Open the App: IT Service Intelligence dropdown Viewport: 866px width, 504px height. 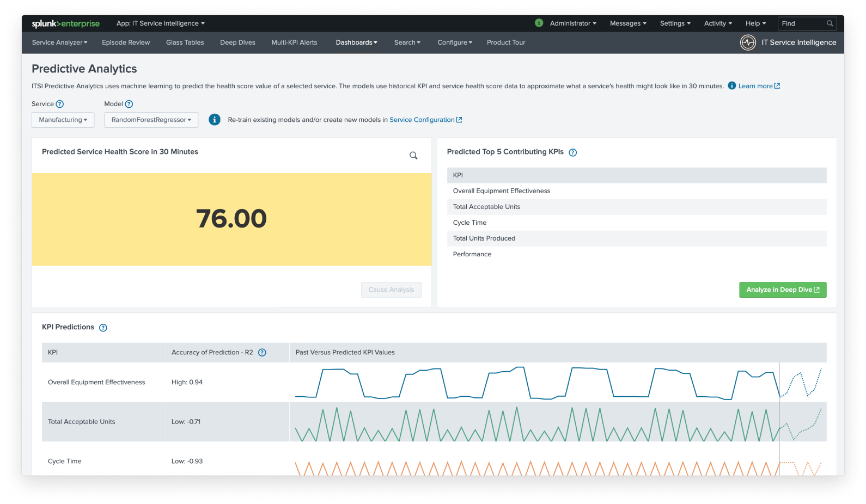point(161,23)
